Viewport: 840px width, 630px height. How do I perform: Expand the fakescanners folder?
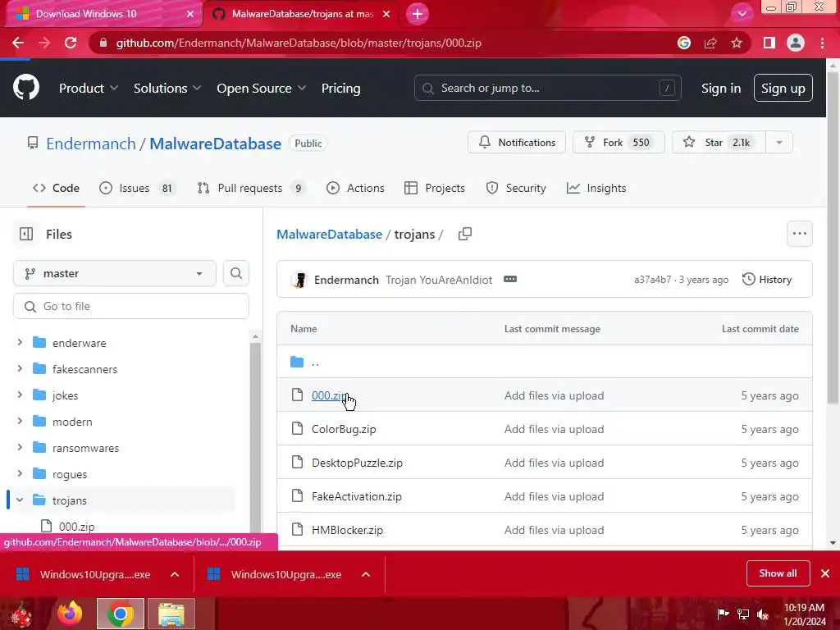20,368
